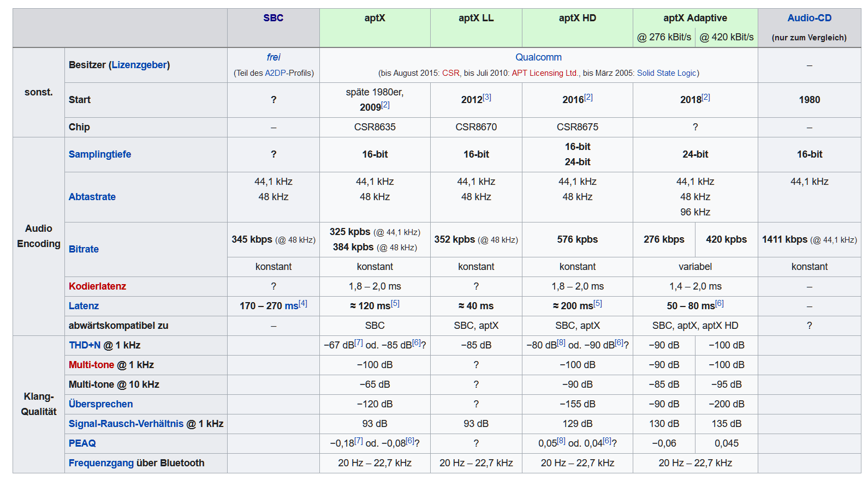Click the italic 'frei' link
The width and height of the screenshot is (868, 481).
coord(273,57)
